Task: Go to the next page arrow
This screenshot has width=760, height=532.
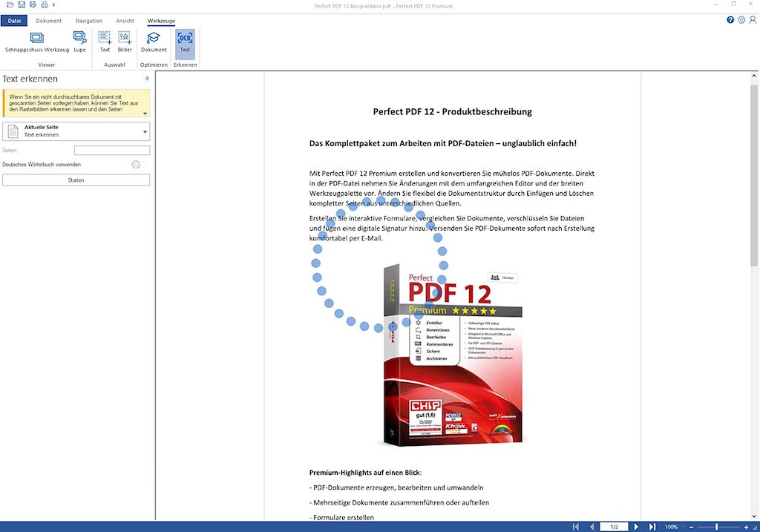Action: pyautogui.click(x=636, y=527)
